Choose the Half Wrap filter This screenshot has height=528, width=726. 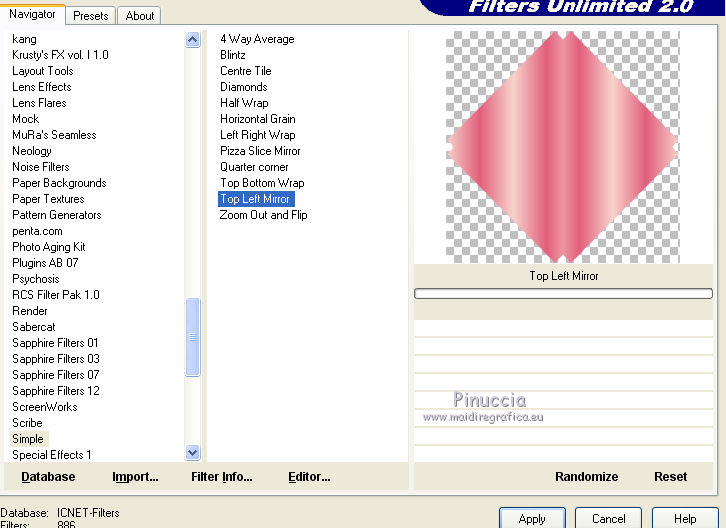coord(244,103)
